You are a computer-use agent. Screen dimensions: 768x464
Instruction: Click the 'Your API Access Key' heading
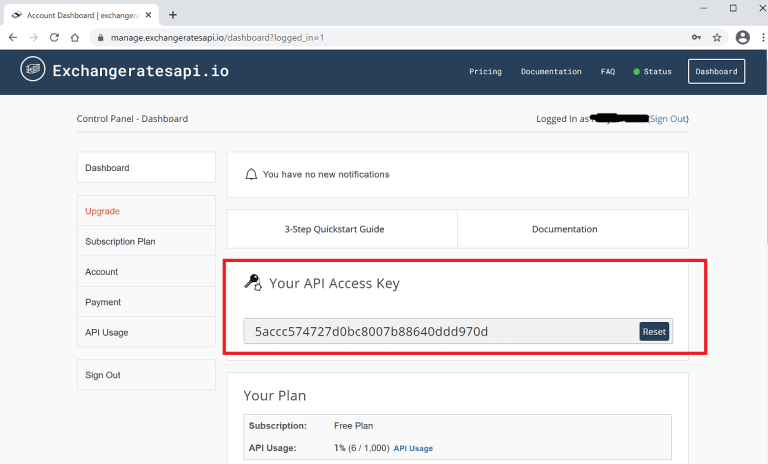pyautogui.click(x=335, y=283)
